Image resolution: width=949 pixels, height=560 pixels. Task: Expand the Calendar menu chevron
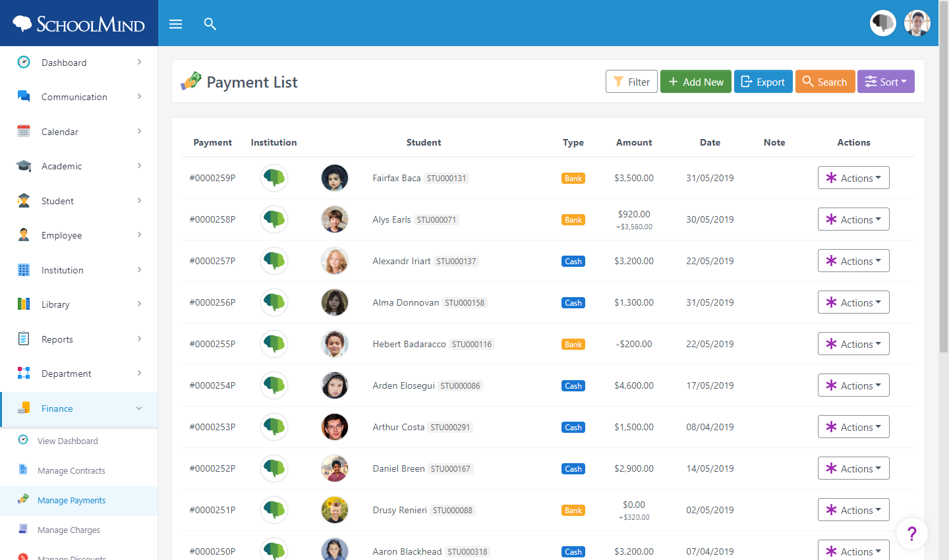tap(139, 131)
